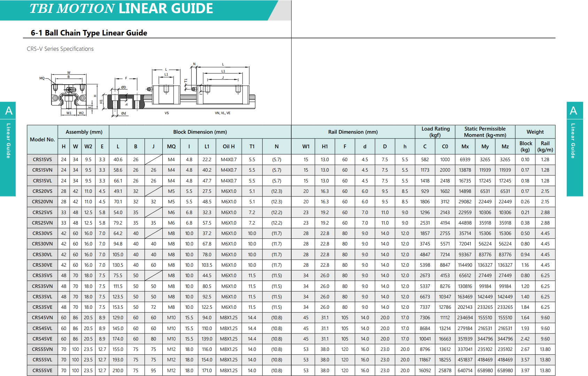Image resolution: width=588 pixels, height=376 pixels.
Task: Select model cell 'CRS35VE'
Action: click(x=42, y=307)
